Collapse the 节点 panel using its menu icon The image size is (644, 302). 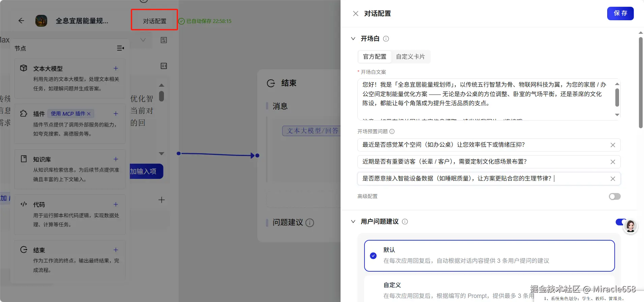[x=120, y=48]
